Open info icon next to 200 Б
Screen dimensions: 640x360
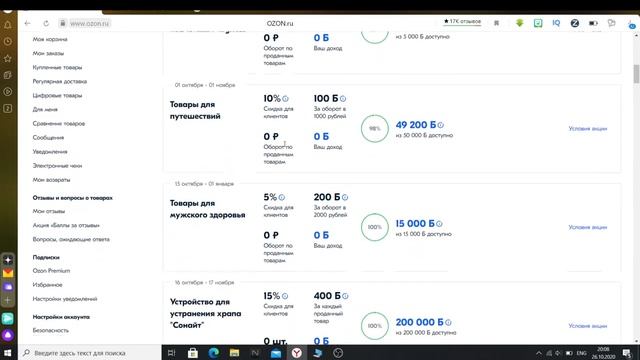pyautogui.click(x=345, y=198)
